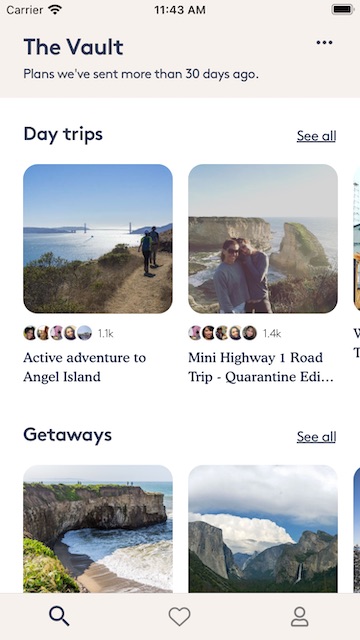Screen dimensions: 360x640
Task: Select See all for Getaways
Action: tap(316, 437)
